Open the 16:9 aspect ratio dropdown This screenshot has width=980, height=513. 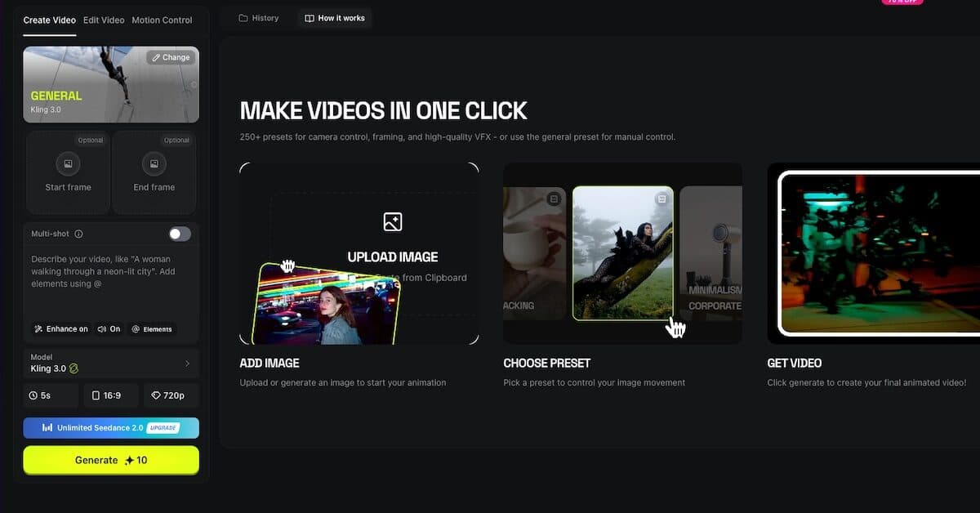110,395
